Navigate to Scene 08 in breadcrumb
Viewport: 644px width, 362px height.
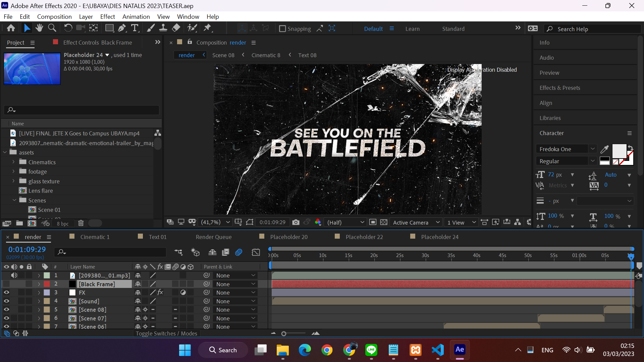point(223,55)
